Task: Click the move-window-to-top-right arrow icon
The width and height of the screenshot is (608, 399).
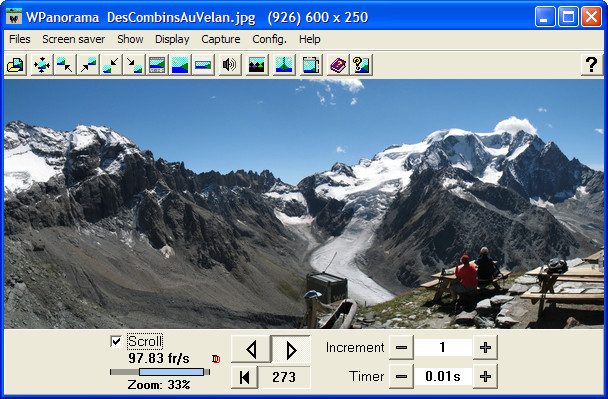Action: point(88,65)
